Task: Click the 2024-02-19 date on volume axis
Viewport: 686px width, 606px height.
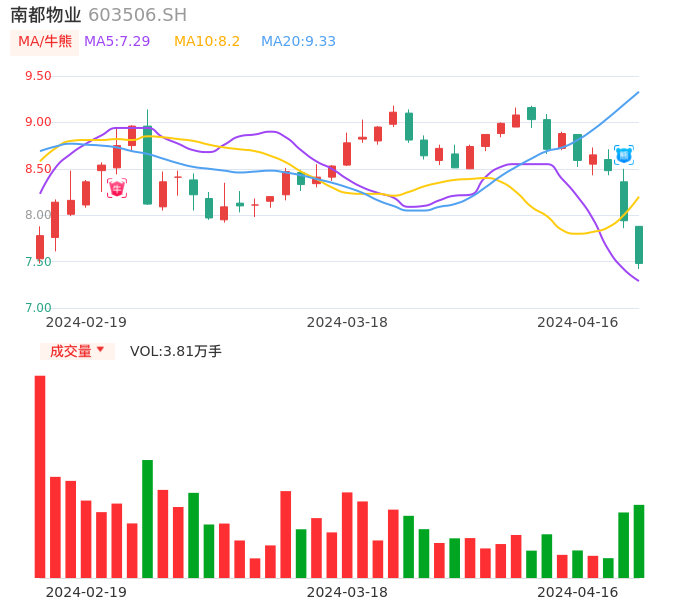Action: [x=86, y=592]
